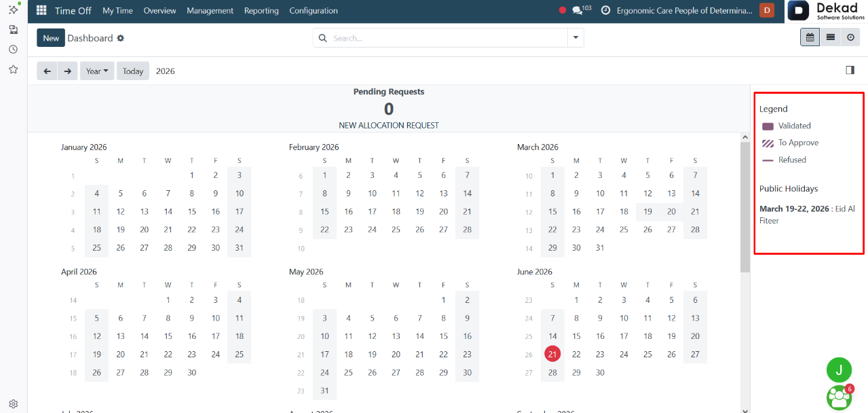Open the My Time menu

pos(117,11)
